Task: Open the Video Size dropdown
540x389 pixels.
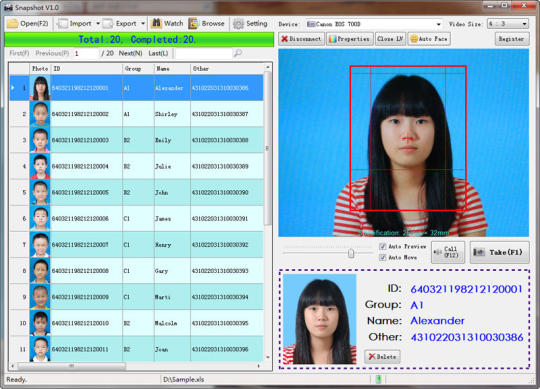Action: click(x=508, y=24)
